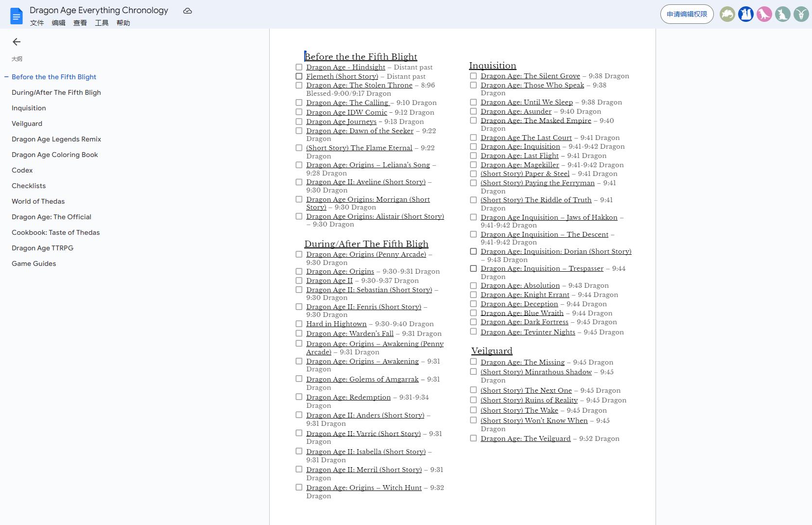Viewport: 812px width, 525px height.
Task: Open Dragon Age Coloring Book outline entry
Action: (55, 155)
